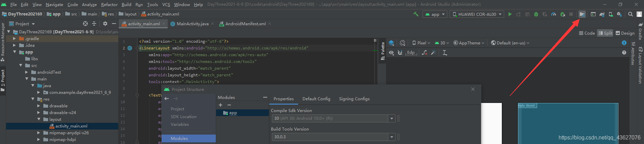
Task: Open the Build Tools Version combo box
Action: click(333, 137)
